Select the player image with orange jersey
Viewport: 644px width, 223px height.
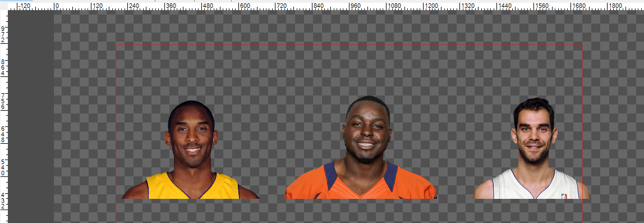(361, 148)
